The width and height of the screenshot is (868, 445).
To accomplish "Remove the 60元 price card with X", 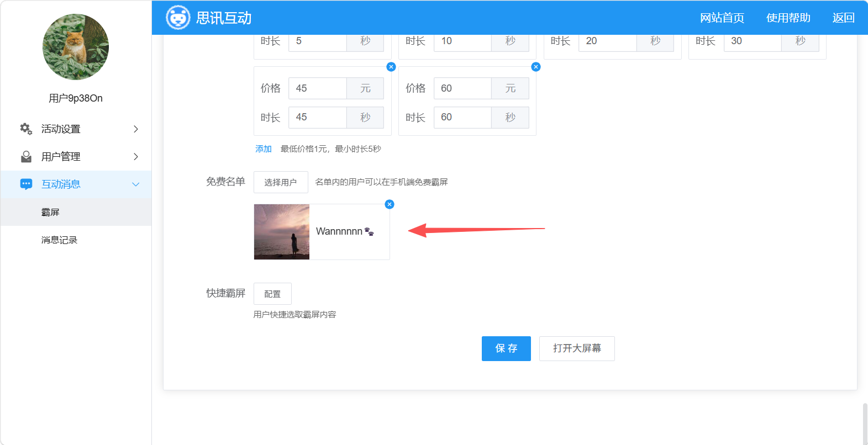I will point(536,67).
